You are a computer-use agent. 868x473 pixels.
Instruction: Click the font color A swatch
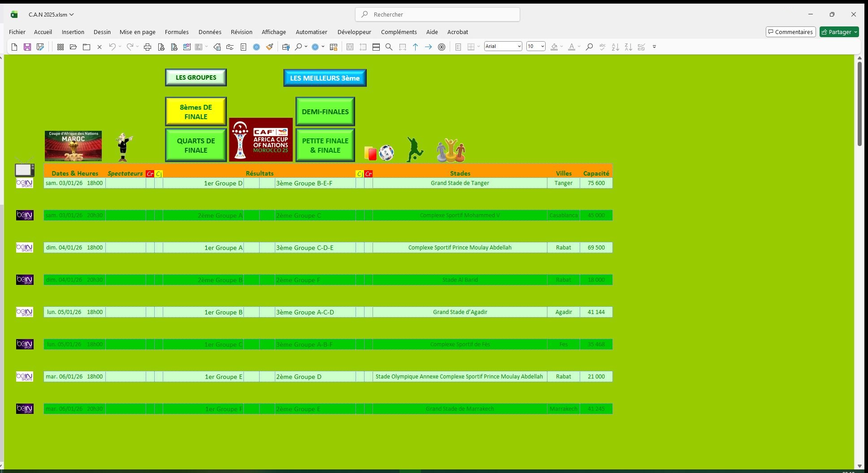click(x=571, y=47)
